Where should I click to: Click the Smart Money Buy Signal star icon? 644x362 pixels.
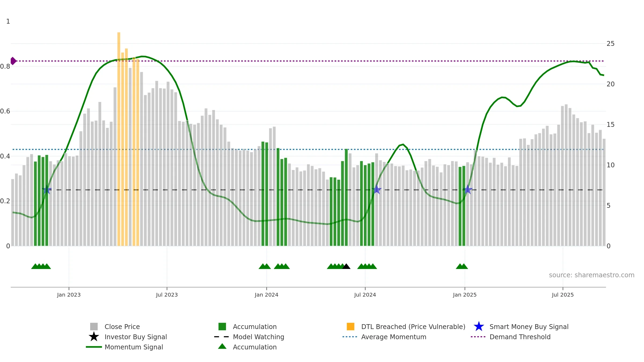coord(479,327)
